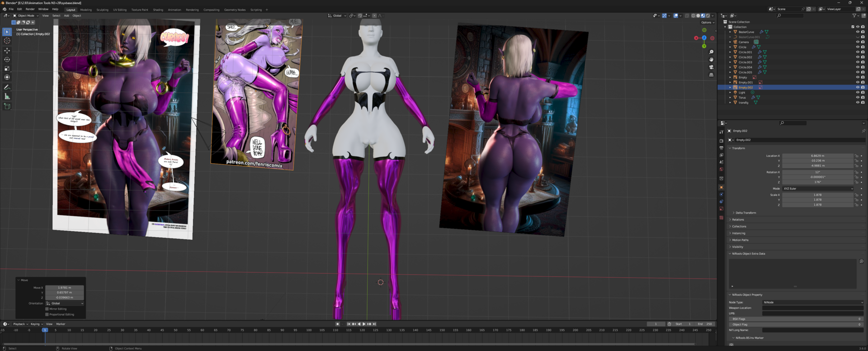Switch to the Shading workspace tab
868x351 pixels.
pos(158,9)
